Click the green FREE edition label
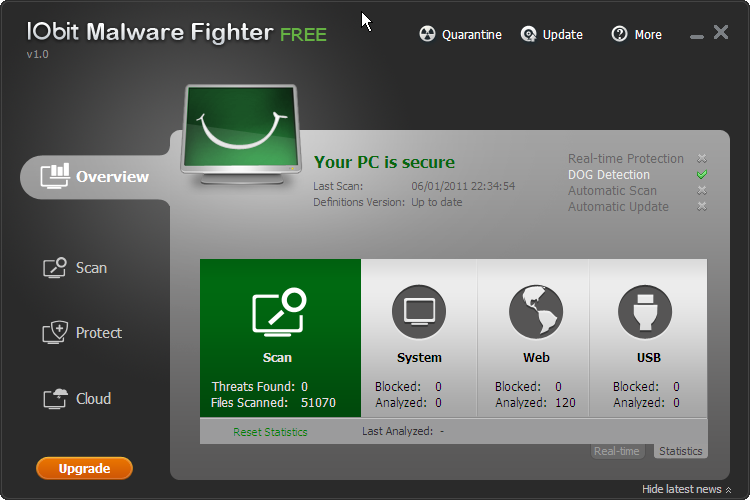 (303, 35)
